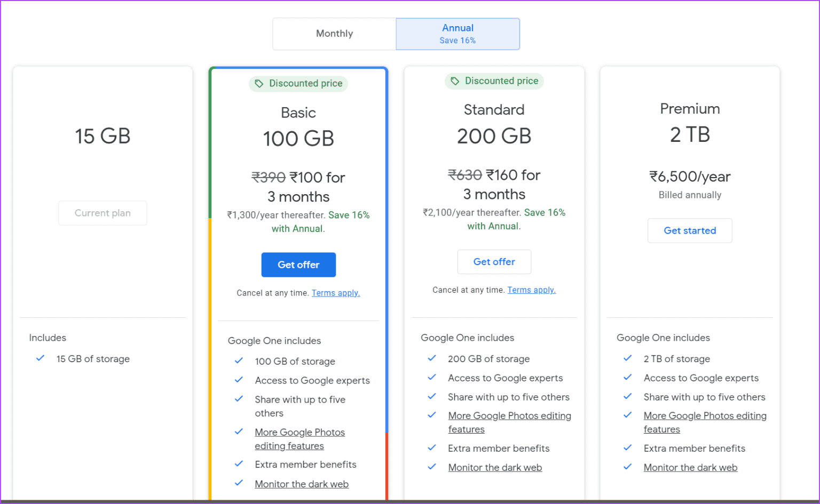Viewport: 820px width, 504px height.
Task: Click the 100 GB heading
Action: point(298,139)
